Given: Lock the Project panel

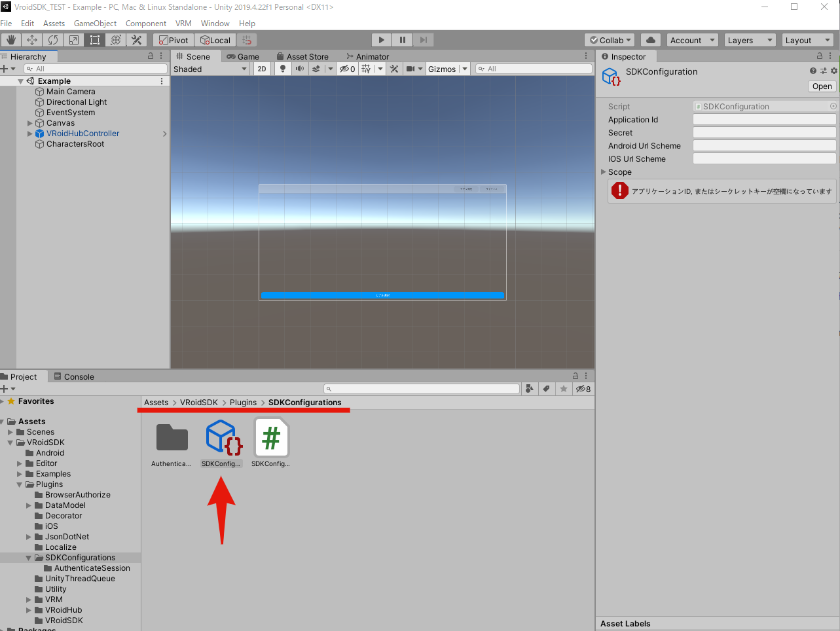Looking at the screenshot, I should (x=575, y=376).
